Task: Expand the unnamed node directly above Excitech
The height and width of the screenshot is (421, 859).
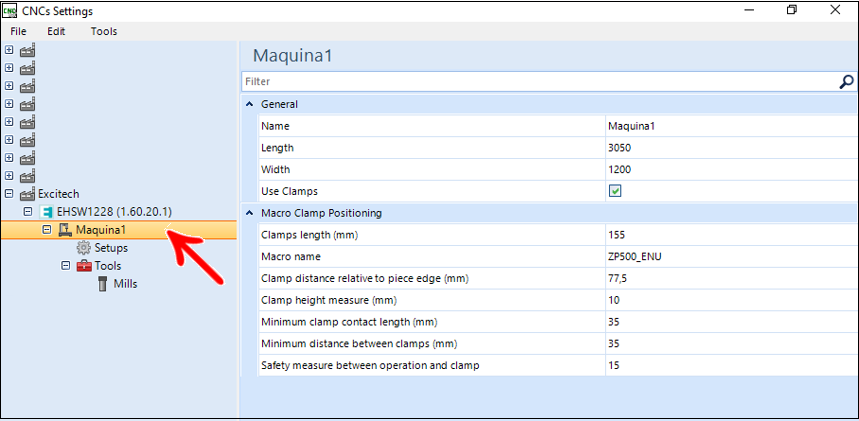Action: point(9,175)
